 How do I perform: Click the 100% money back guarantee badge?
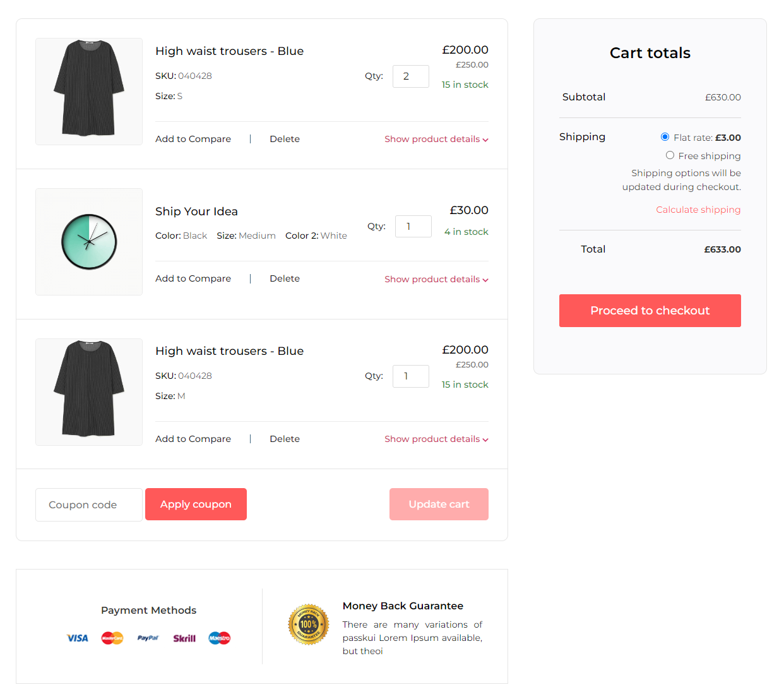coord(309,624)
